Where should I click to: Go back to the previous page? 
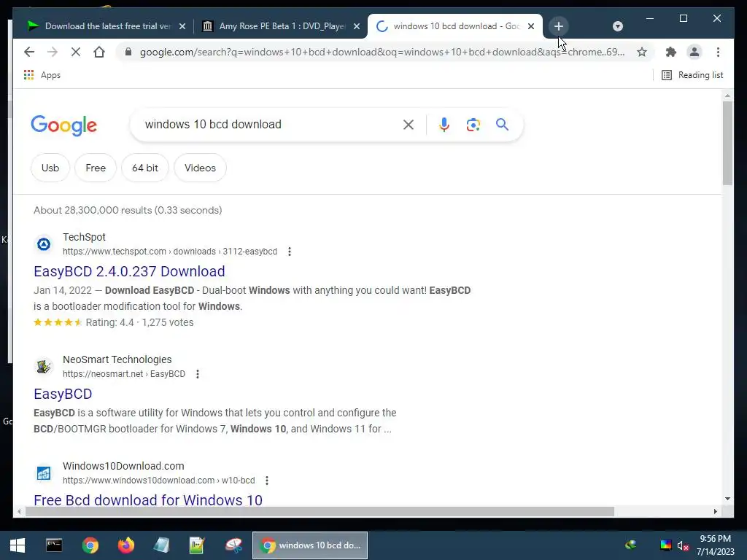coord(29,52)
